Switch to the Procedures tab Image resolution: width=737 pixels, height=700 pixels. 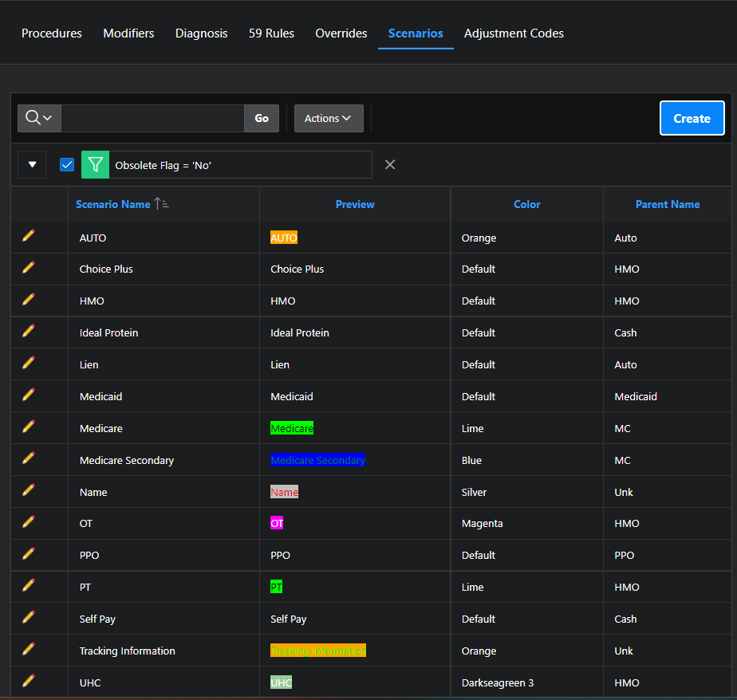point(52,33)
